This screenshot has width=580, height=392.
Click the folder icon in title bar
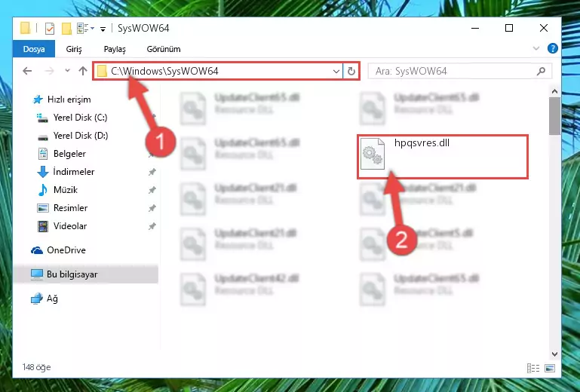[x=25, y=28]
